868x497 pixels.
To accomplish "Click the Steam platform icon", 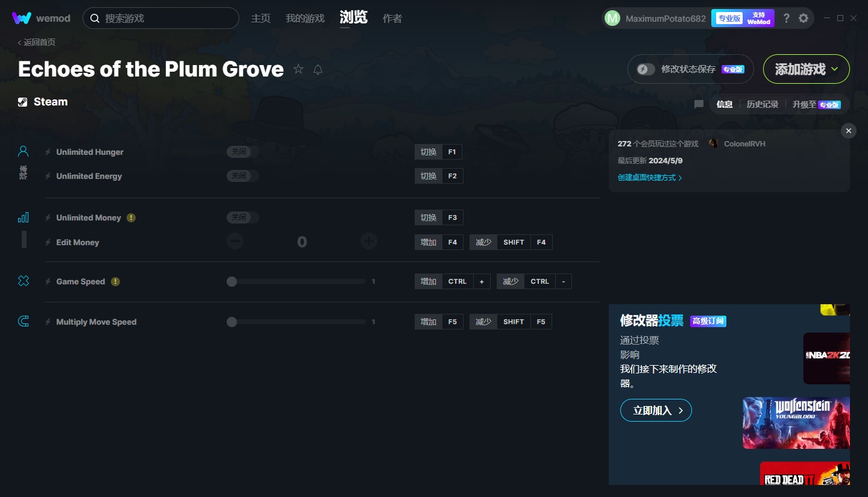I will (22, 102).
